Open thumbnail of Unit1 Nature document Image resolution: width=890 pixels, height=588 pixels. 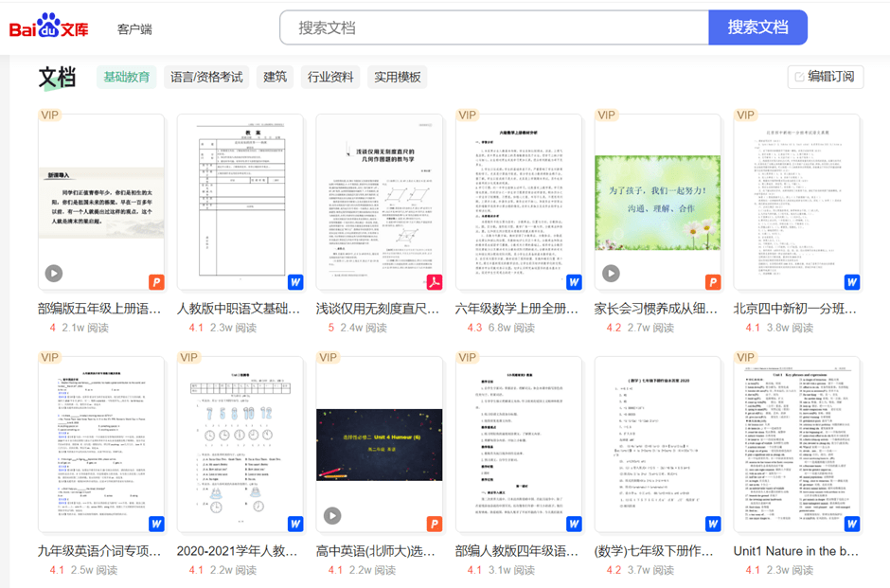pos(797,444)
